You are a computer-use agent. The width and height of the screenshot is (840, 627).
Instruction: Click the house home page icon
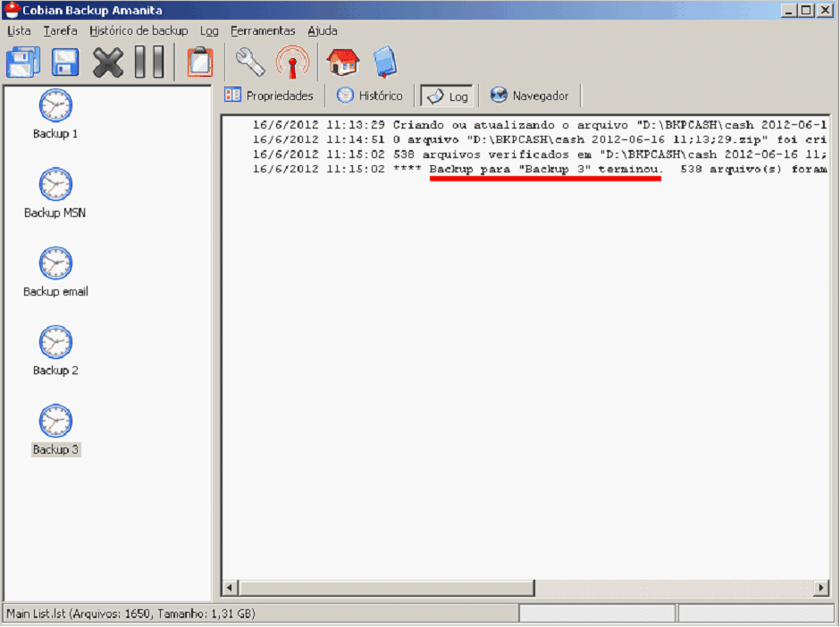[342, 63]
